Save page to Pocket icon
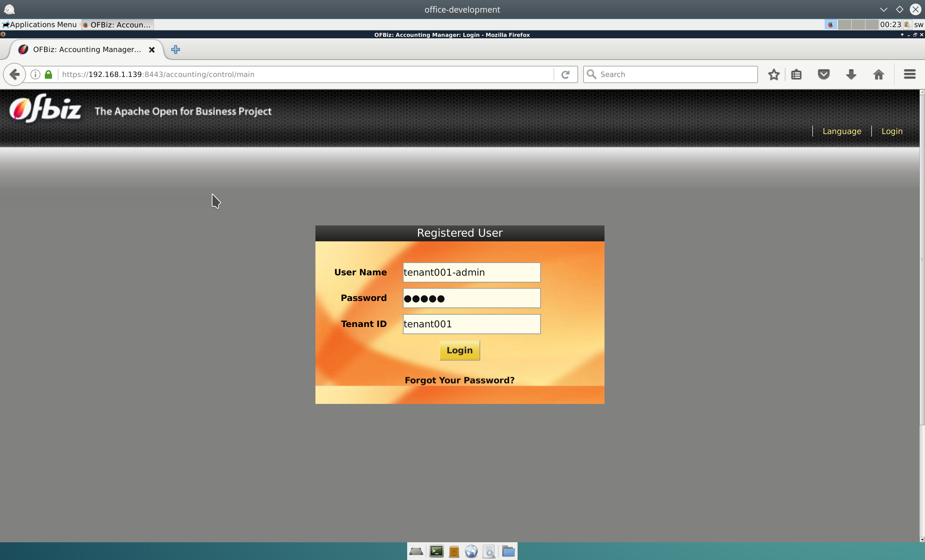The width and height of the screenshot is (925, 560). click(x=823, y=74)
